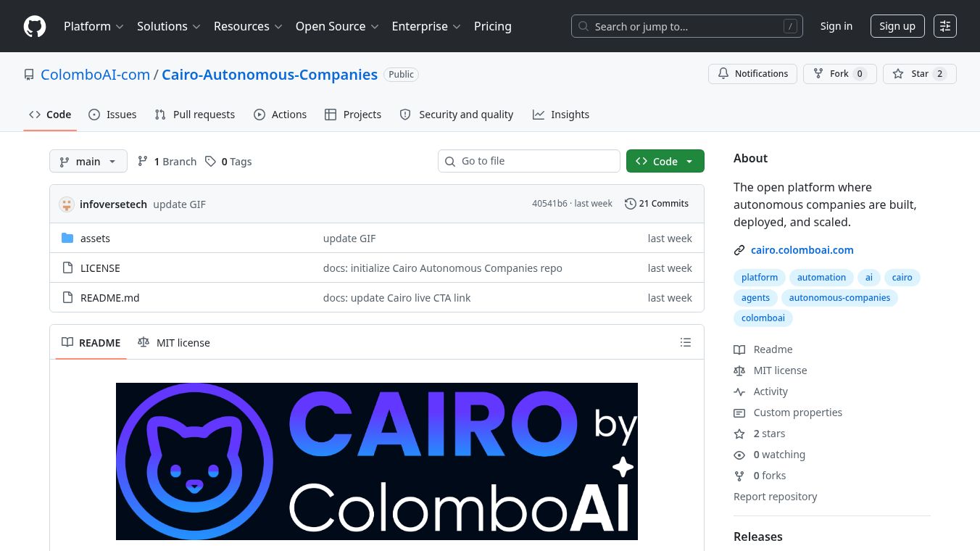Click 'docs: initialize Cairo Autonomous Companies repo' message

pyautogui.click(x=442, y=268)
